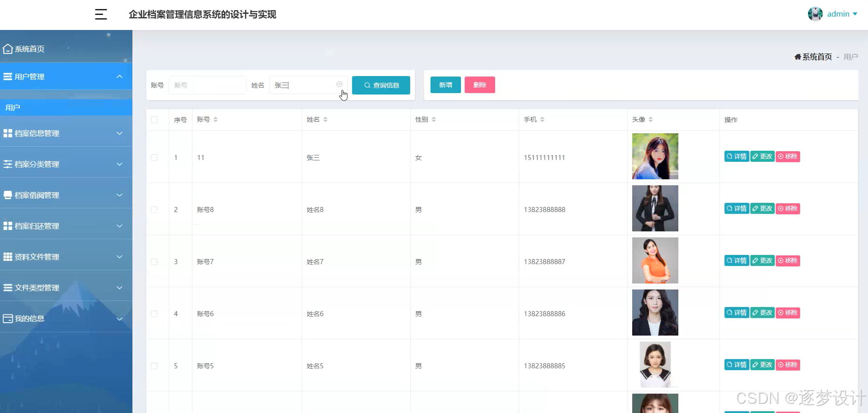Click the 档案分类管理 sliders icon

pos(8,164)
